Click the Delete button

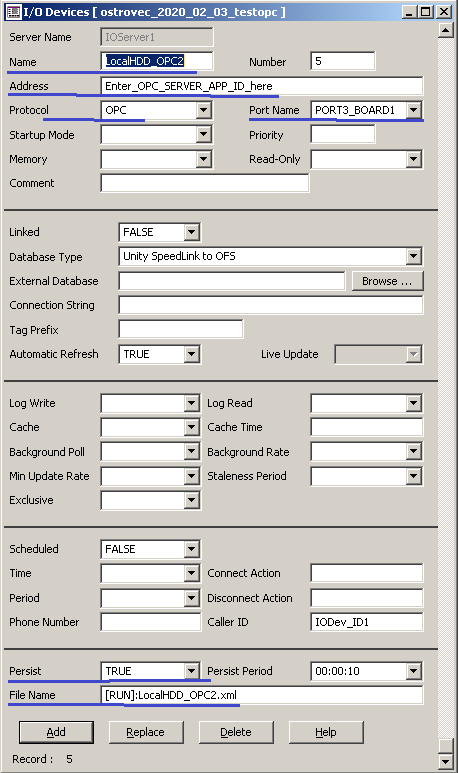click(236, 732)
